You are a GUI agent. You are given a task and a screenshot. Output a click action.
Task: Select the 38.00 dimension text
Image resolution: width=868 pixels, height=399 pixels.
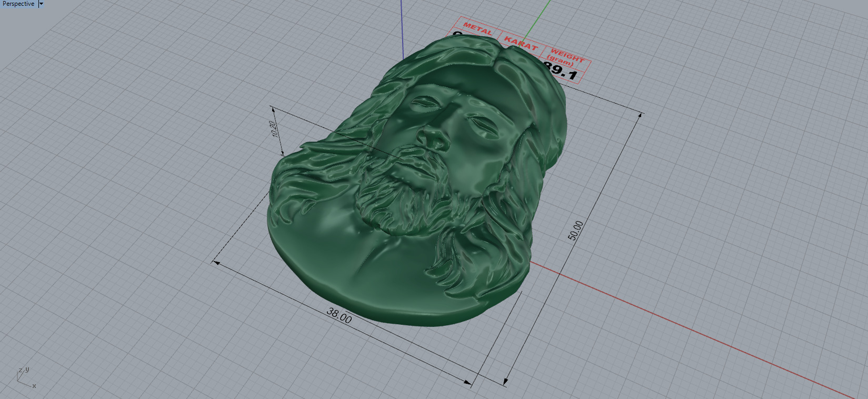click(x=340, y=315)
